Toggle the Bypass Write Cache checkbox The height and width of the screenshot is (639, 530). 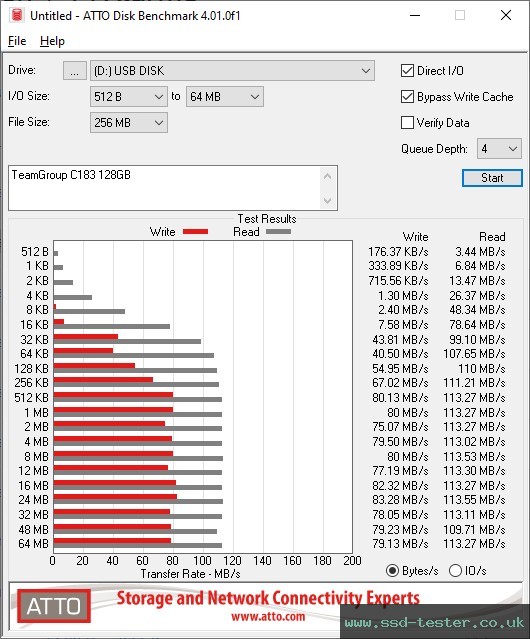pyautogui.click(x=407, y=97)
